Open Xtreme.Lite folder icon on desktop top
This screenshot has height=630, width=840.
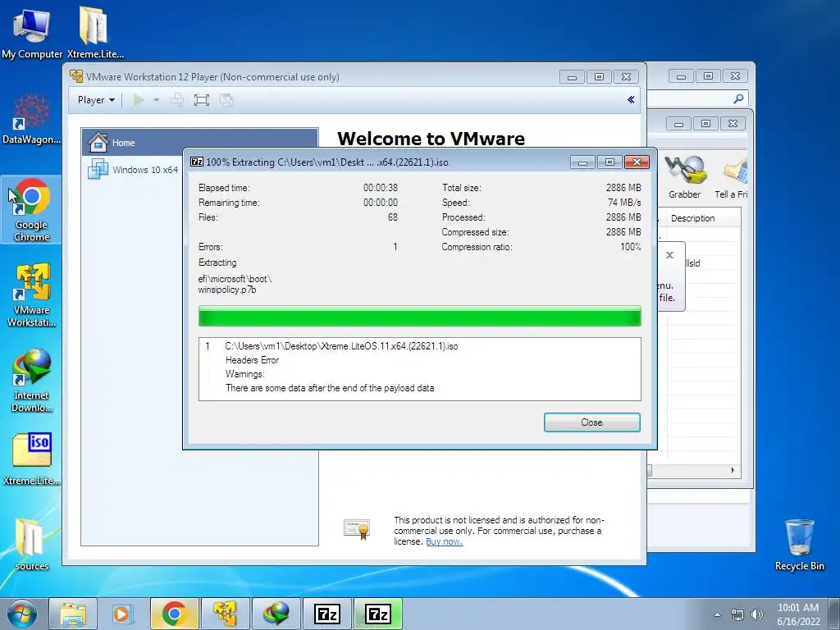click(x=95, y=33)
